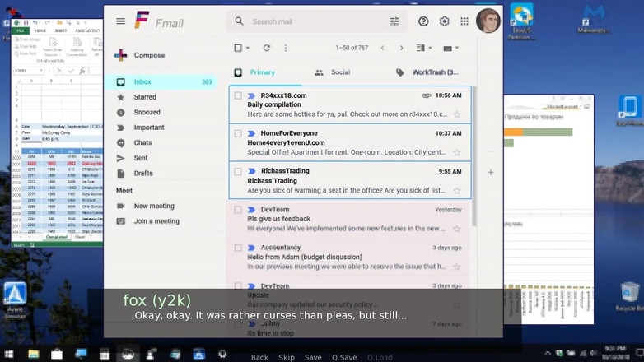The width and height of the screenshot is (644, 362).
Task: Open the more options three-dot menu
Action: pyautogui.click(x=286, y=49)
